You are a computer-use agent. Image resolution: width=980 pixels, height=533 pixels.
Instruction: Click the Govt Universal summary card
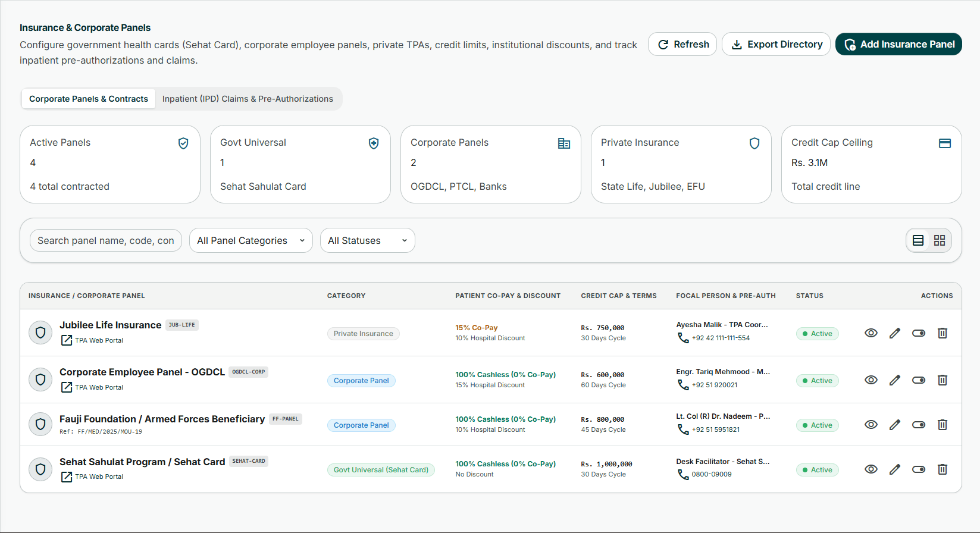coord(300,164)
